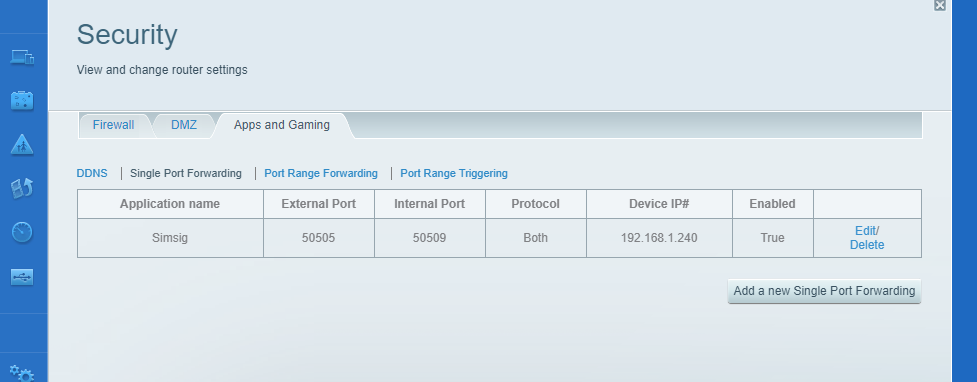The image size is (977, 382).
Task: Open the External Storage USB icon
Action: (x=22, y=277)
